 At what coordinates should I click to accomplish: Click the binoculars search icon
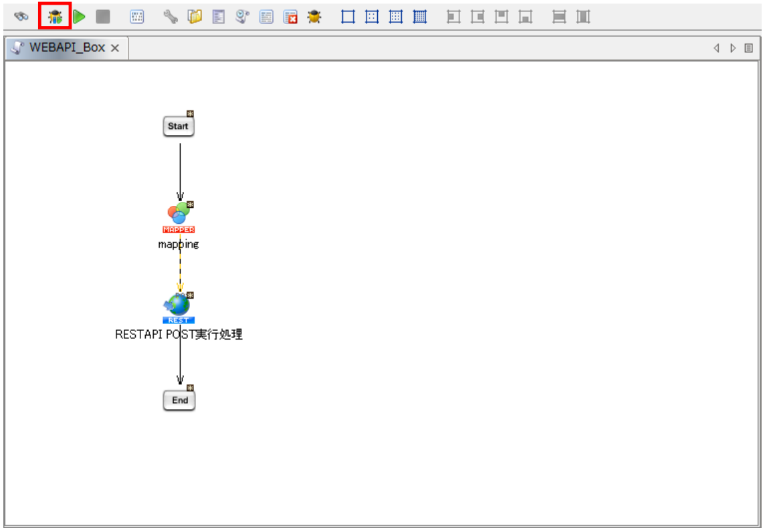click(x=21, y=17)
